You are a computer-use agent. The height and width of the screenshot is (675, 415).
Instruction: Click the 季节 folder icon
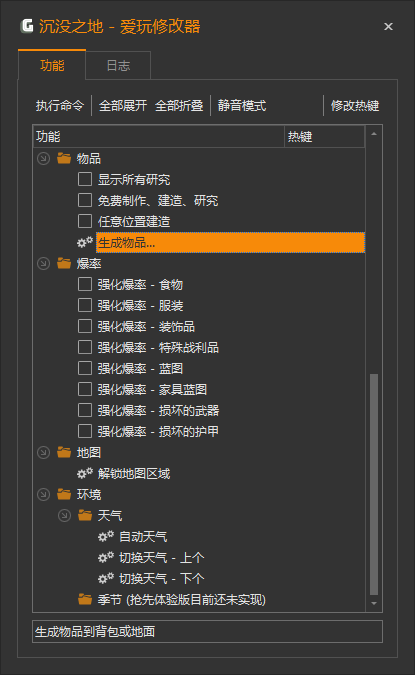85,599
